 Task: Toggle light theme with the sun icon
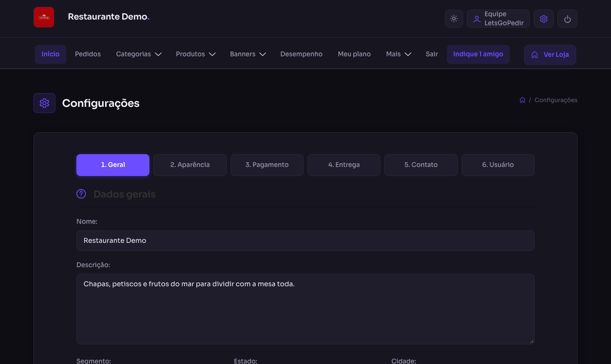tap(454, 19)
